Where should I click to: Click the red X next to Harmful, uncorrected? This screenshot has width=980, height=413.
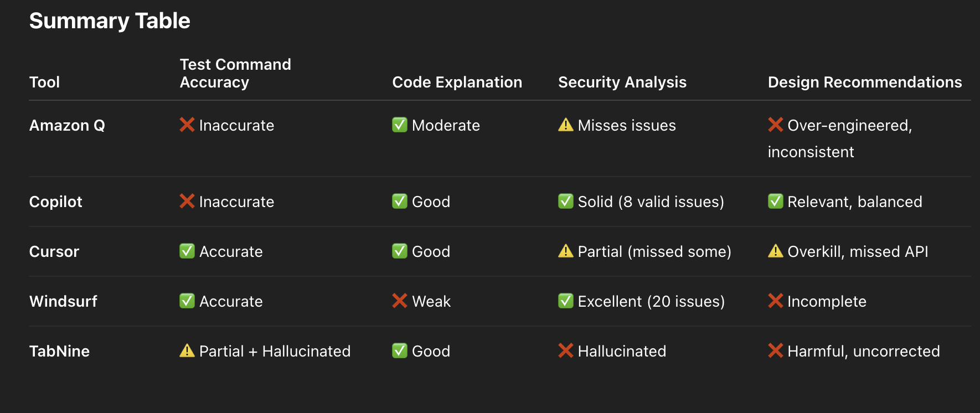[776, 351]
